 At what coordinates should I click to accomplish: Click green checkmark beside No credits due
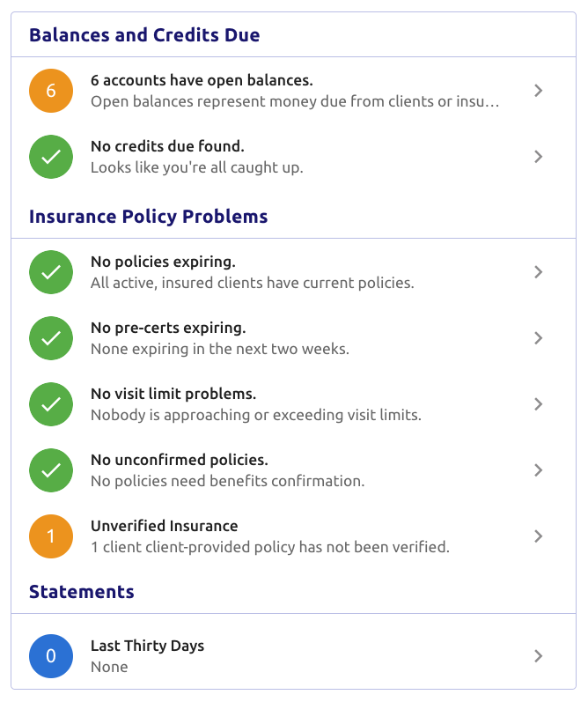point(51,157)
